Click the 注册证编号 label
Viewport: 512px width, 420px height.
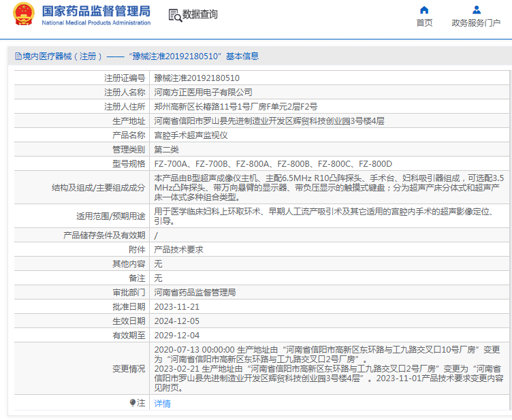pos(125,78)
